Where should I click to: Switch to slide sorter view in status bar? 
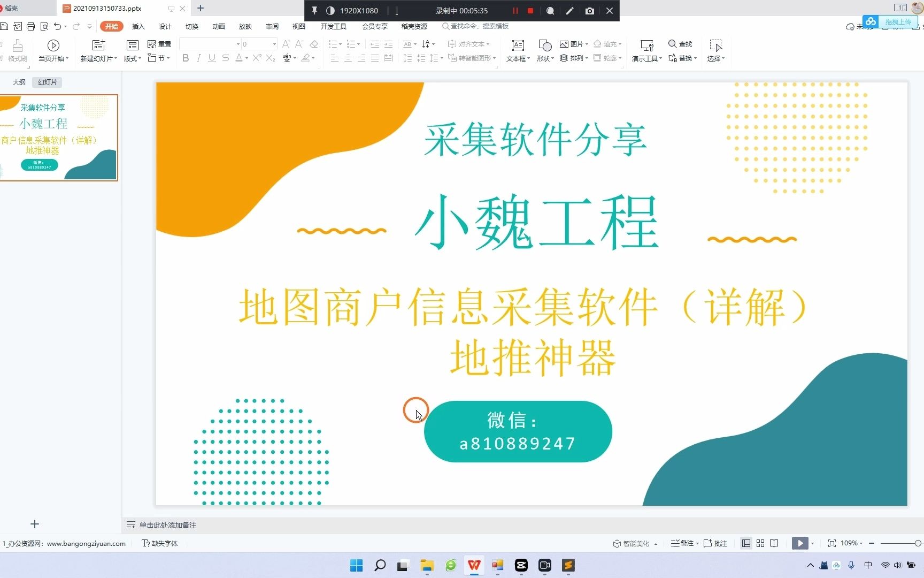coord(760,543)
